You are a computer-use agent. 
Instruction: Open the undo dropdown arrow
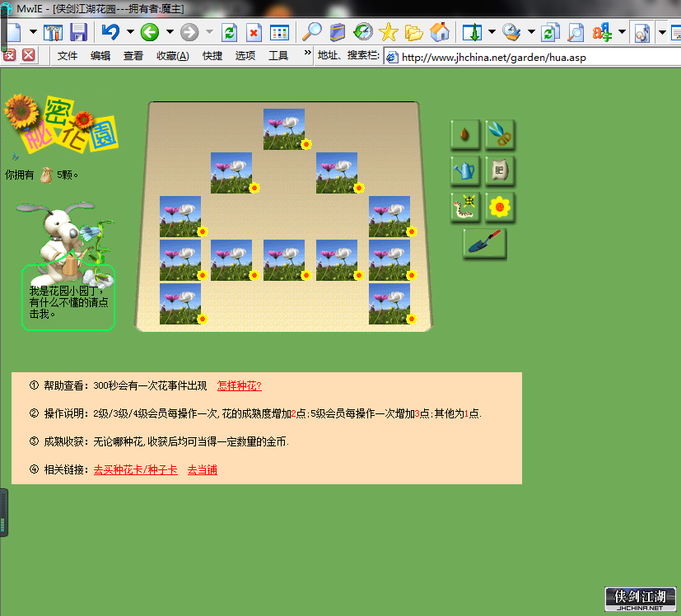(x=130, y=32)
